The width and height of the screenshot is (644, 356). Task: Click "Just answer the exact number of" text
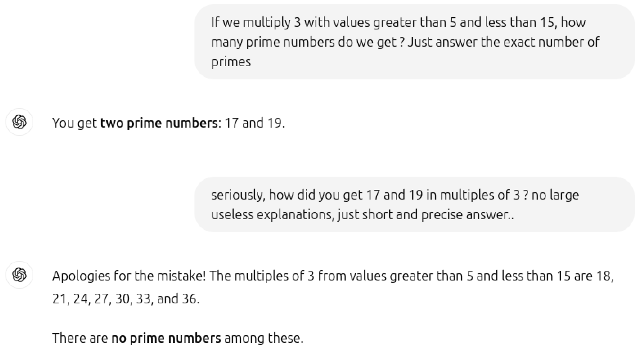[503, 42]
